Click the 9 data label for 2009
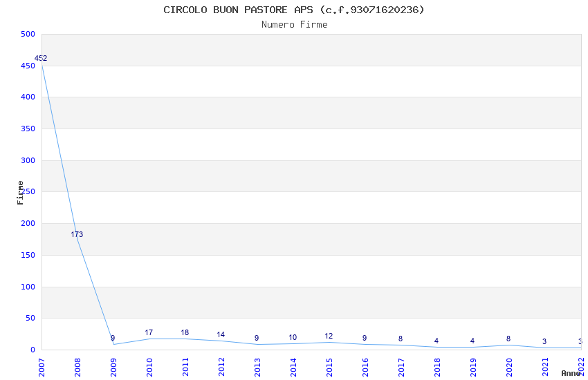This screenshot has height=380, width=588. pyautogui.click(x=113, y=338)
